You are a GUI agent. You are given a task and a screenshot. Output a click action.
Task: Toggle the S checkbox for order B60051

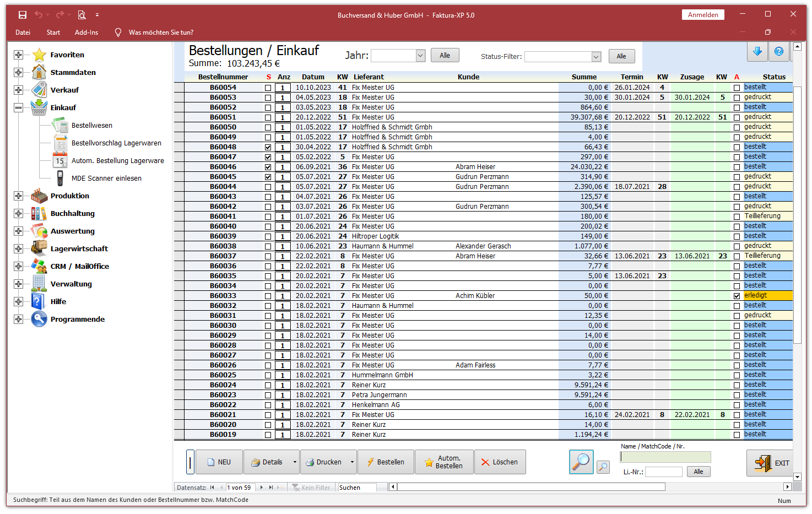click(268, 117)
